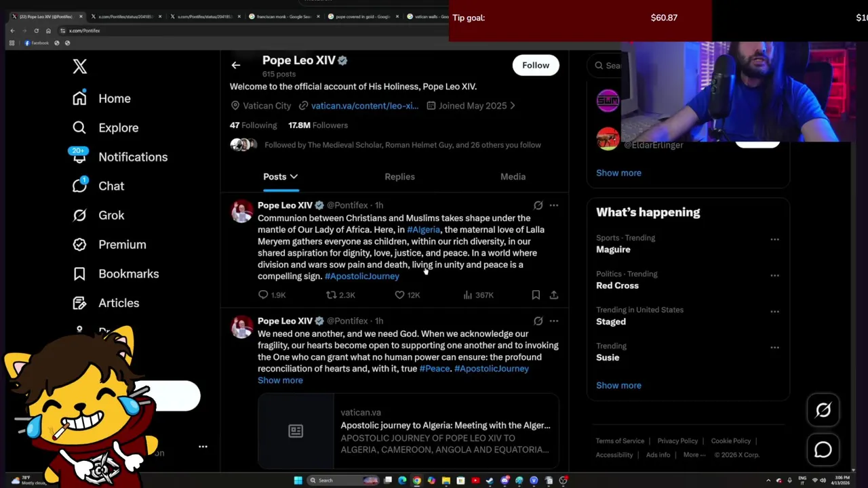Open floating Grok button at bottom right
Screen dimensions: 868x488
coord(823,410)
